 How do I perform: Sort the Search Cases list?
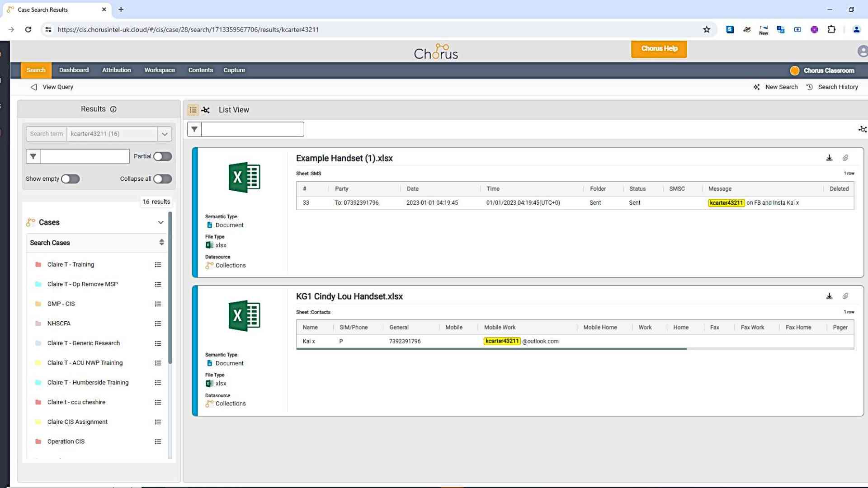click(x=161, y=243)
